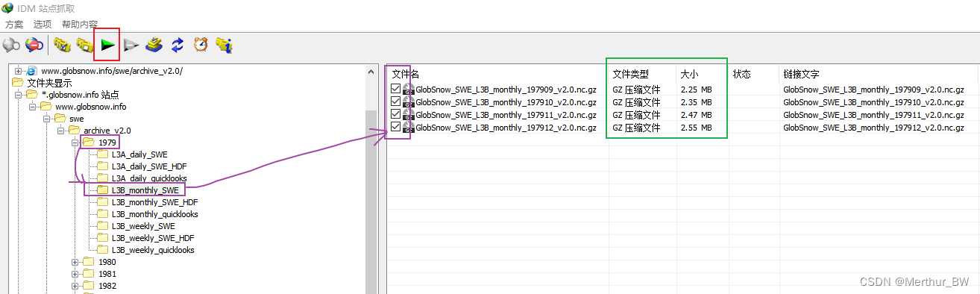Click folder icon of L3A_daily_SWE_HDF
Image resolution: width=980 pixels, height=294 pixels.
103,166
